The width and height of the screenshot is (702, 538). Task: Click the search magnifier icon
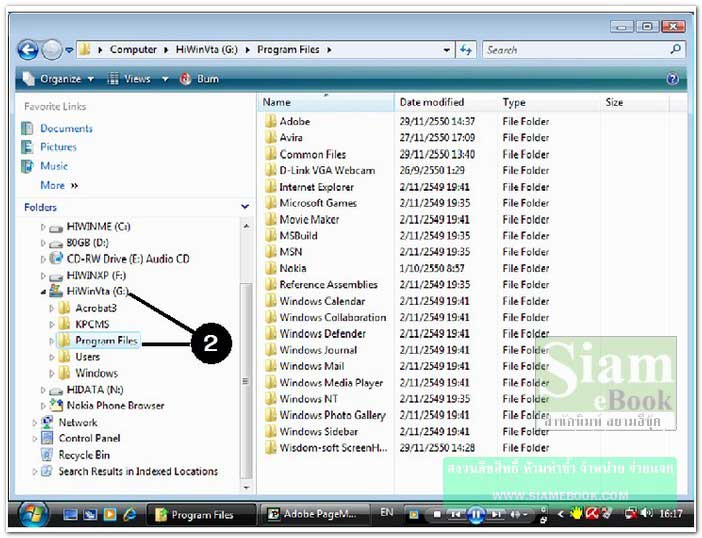pyautogui.click(x=676, y=49)
